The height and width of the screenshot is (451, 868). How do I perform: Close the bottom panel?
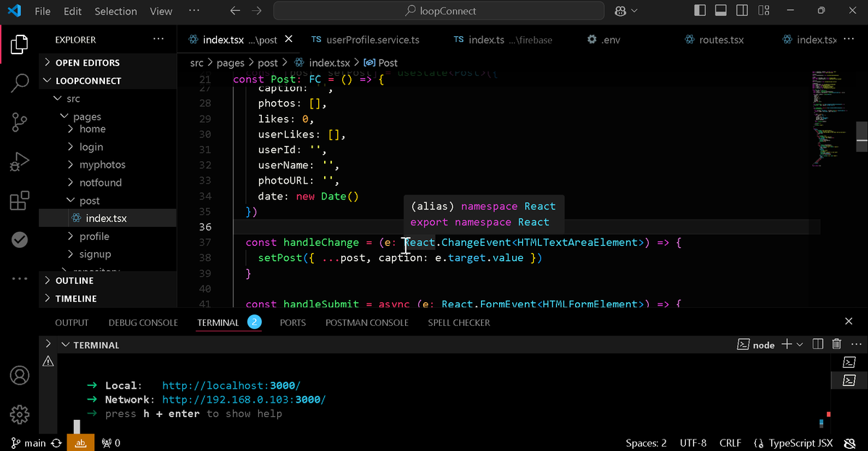(849, 322)
